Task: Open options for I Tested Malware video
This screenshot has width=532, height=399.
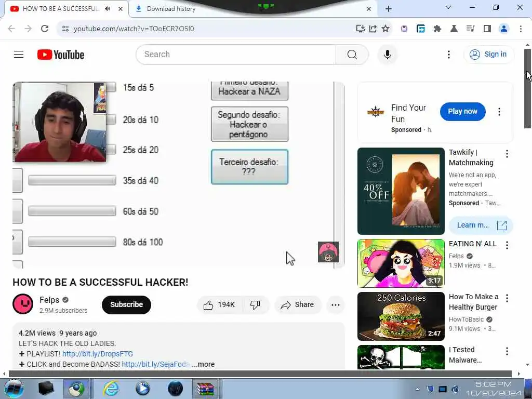Action: [x=507, y=351]
